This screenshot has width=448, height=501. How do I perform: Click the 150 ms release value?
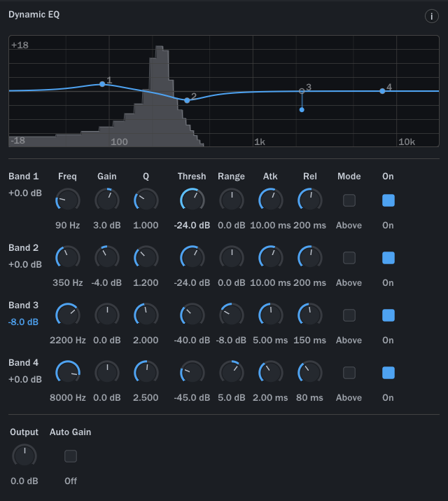[310, 341]
